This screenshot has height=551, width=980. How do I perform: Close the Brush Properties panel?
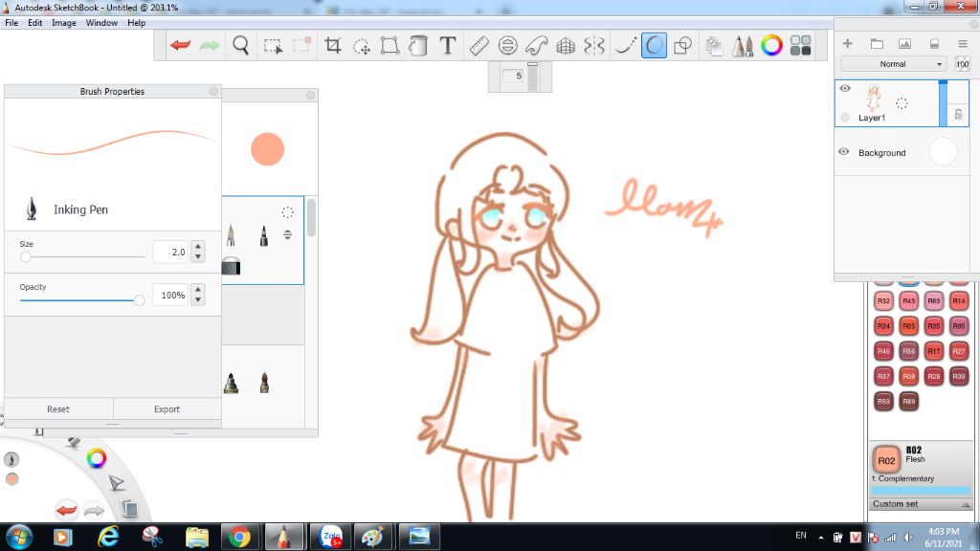(x=213, y=91)
